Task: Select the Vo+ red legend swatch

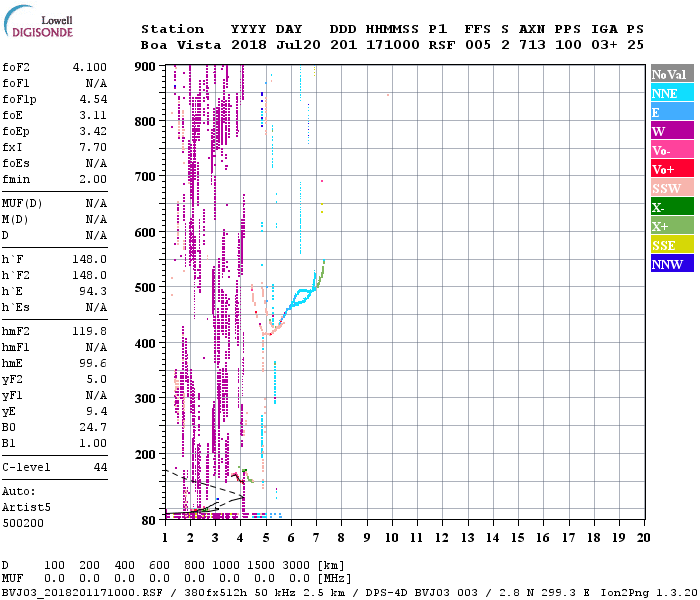Action: pos(672,169)
